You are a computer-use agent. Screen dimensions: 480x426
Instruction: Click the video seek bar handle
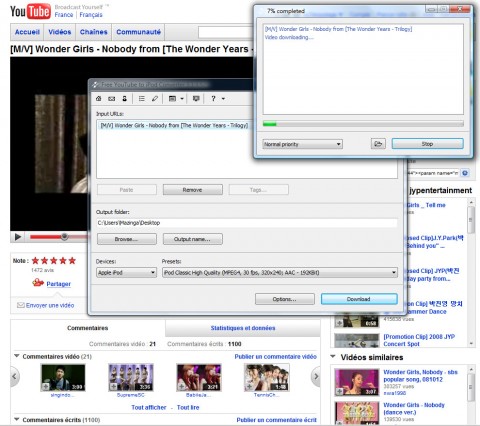click(x=64, y=237)
